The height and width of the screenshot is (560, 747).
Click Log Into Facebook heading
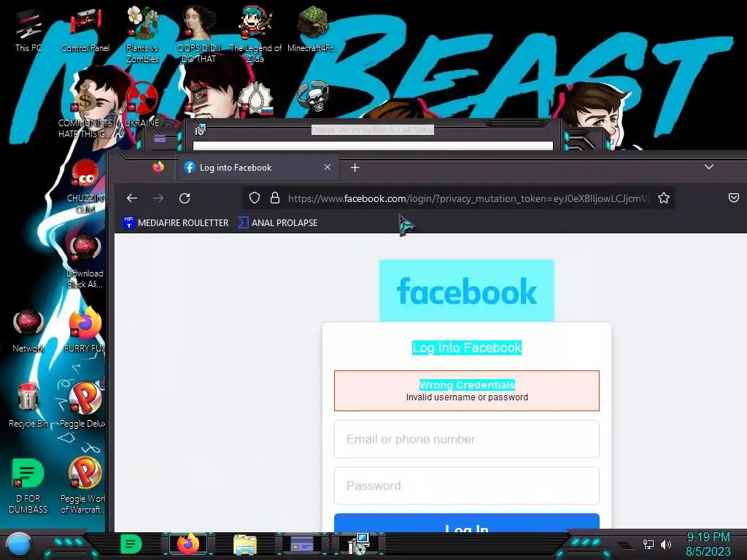(467, 348)
